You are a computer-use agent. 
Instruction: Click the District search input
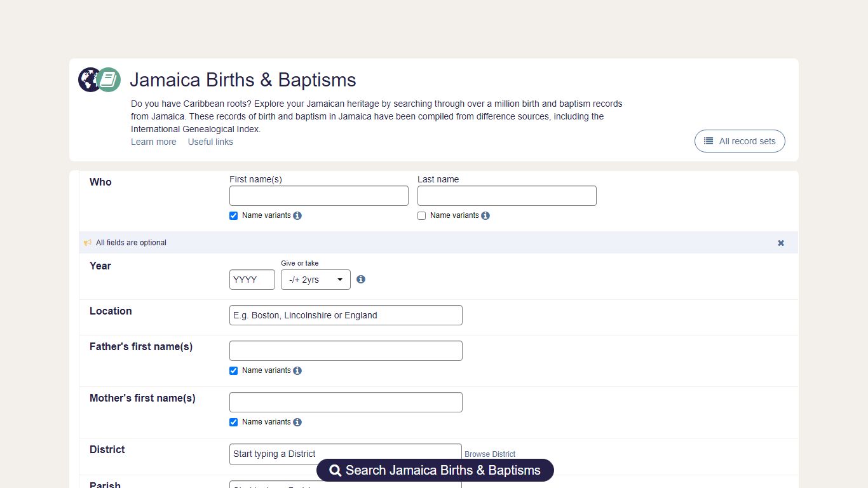tap(346, 454)
